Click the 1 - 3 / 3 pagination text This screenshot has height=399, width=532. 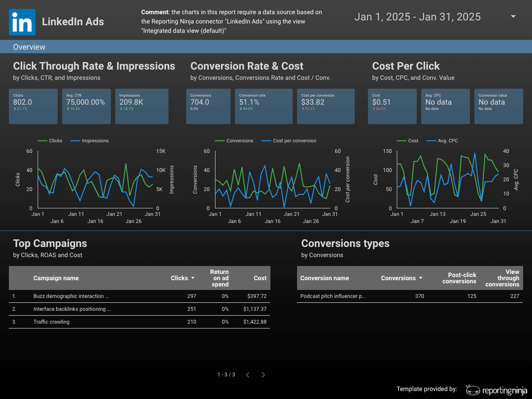(226, 375)
